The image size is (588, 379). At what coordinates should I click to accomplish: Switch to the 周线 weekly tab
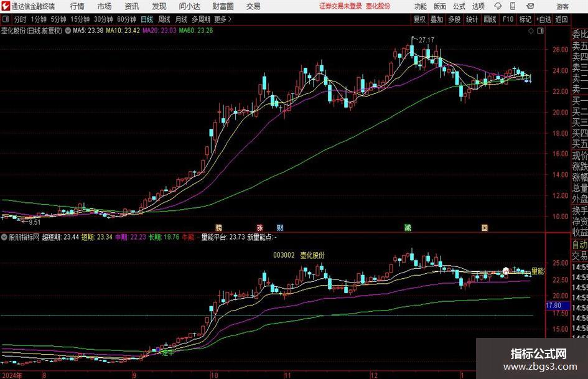pos(164,19)
